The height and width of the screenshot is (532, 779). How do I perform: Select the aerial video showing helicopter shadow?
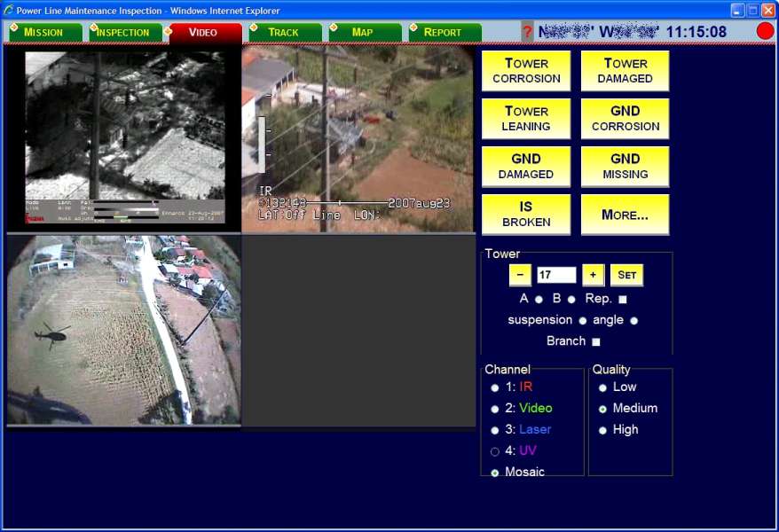tap(124, 332)
